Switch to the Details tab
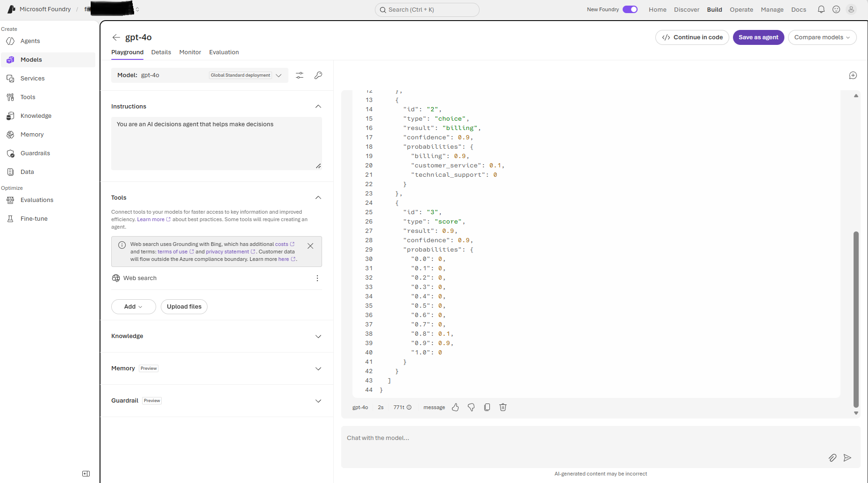868x483 pixels. (x=161, y=52)
